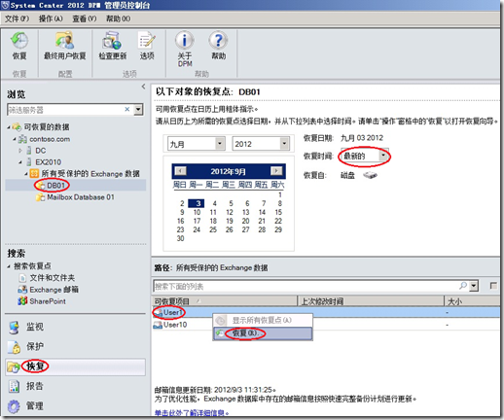This screenshot has width=504, height=420.
Task: Open the list search dropdown arrow
Action: click(x=474, y=286)
